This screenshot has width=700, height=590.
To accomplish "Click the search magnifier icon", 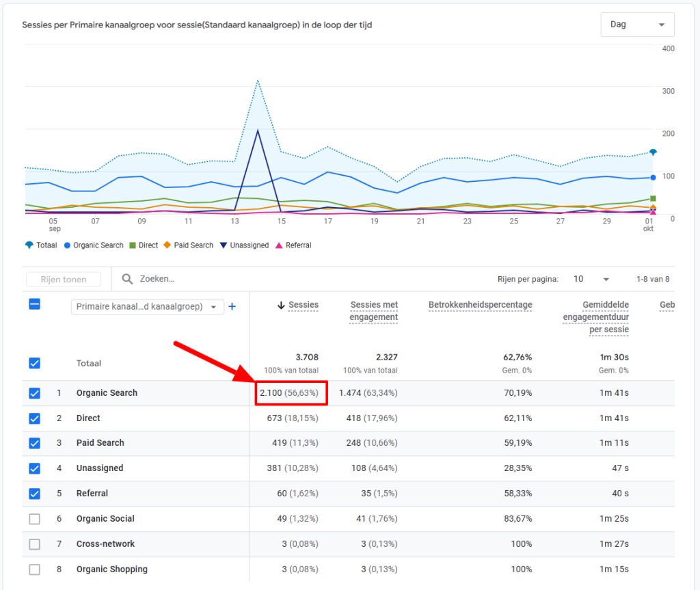I will point(127,279).
